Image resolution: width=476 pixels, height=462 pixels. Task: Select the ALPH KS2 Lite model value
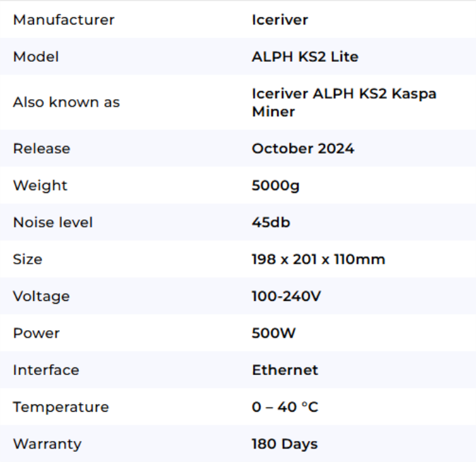pyautogui.click(x=305, y=56)
